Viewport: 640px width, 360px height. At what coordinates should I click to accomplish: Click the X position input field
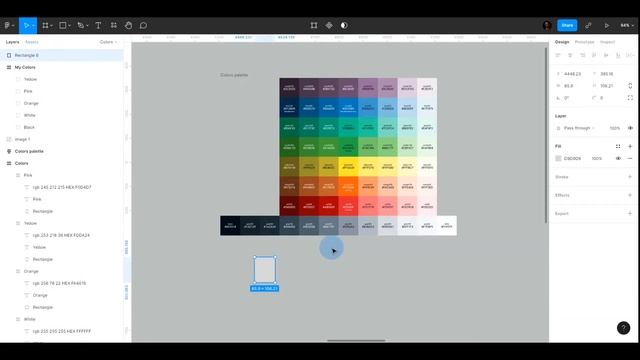coord(572,74)
